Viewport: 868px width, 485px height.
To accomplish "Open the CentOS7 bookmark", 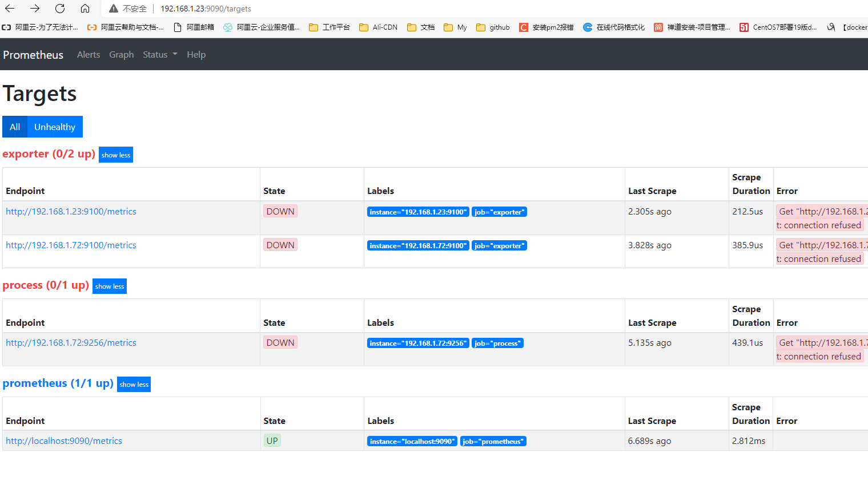I will (778, 27).
